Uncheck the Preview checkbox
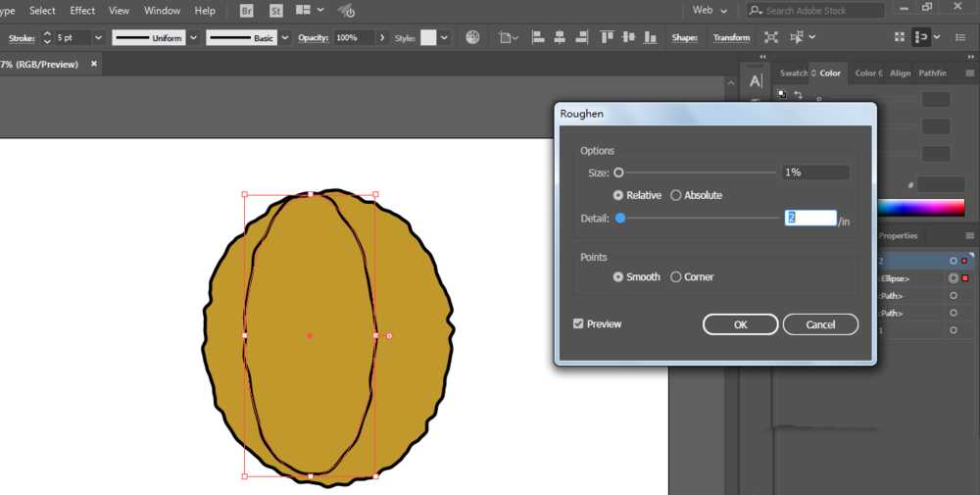Screen dimensions: 980x495 coord(578,323)
